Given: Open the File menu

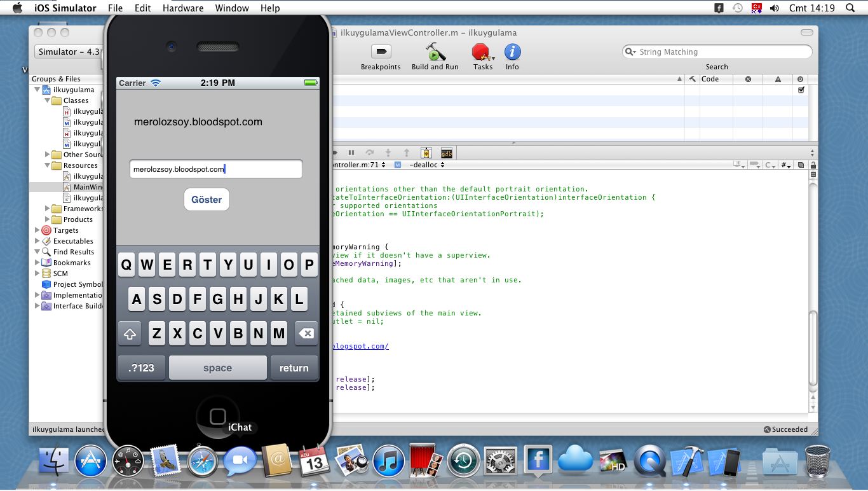Looking at the screenshot, I should 115,8.
